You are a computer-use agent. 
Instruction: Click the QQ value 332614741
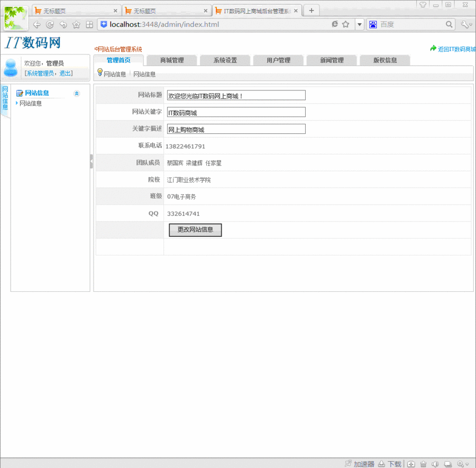184,214
